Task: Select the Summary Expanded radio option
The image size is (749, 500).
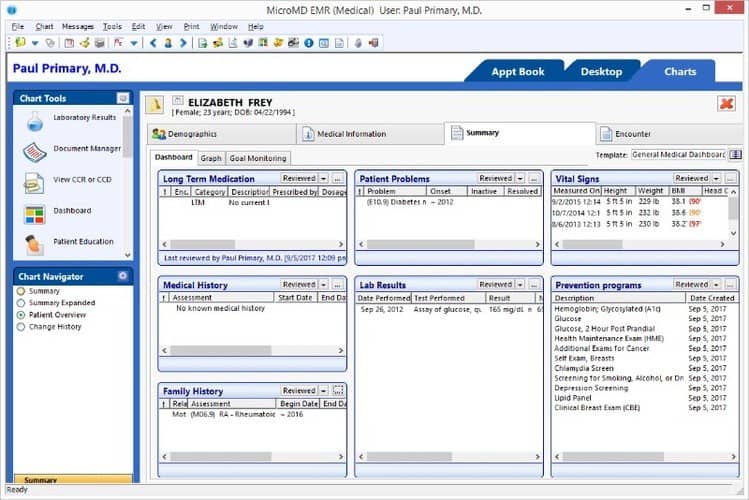Action: coord(21,303)
